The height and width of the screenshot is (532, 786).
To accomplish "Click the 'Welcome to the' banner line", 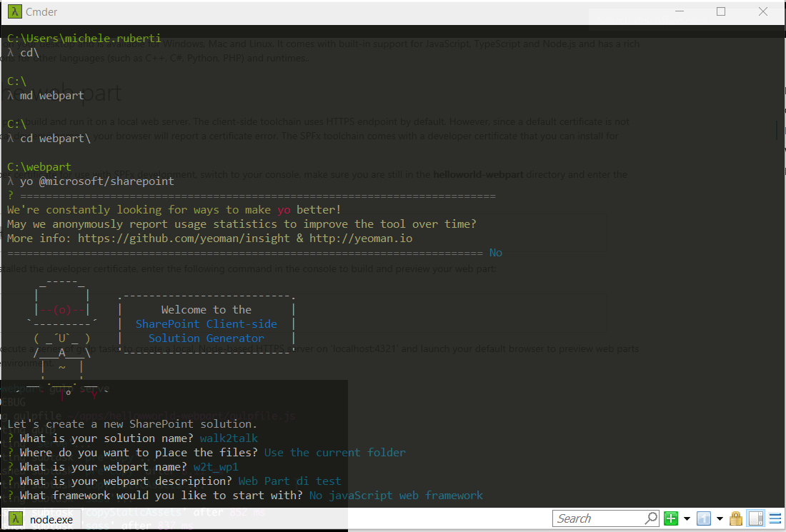I will point(206,310).
